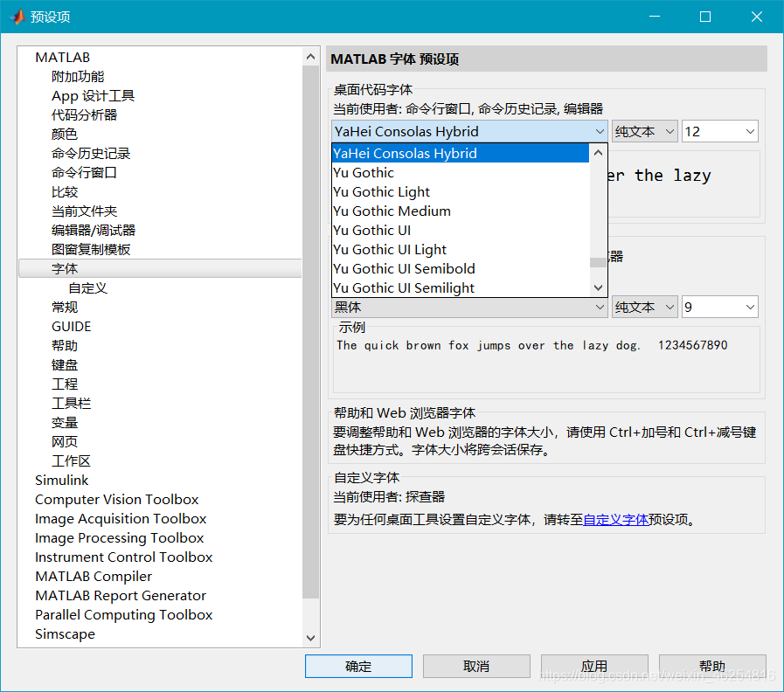Choose Yu Gothic UI Semibold font

point(461,268)
